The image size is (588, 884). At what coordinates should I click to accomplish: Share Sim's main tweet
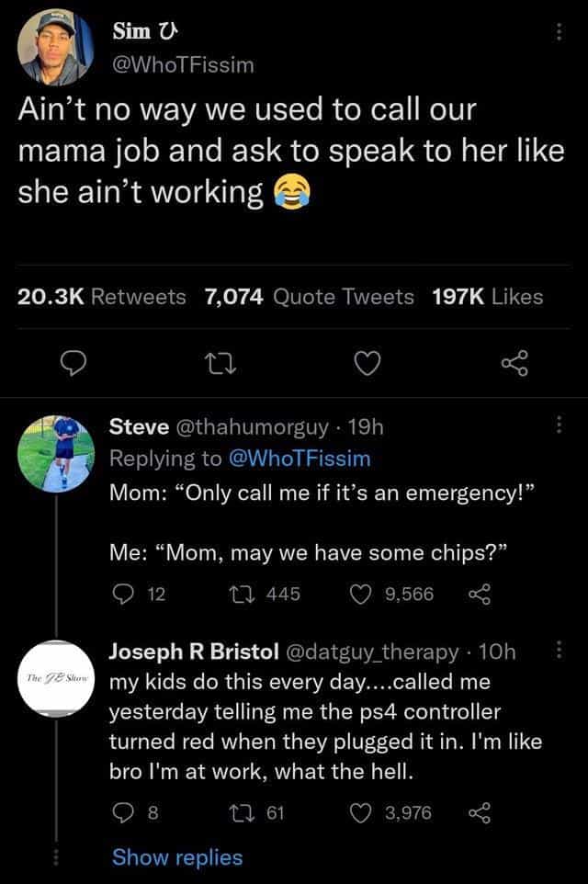[516, 366]
